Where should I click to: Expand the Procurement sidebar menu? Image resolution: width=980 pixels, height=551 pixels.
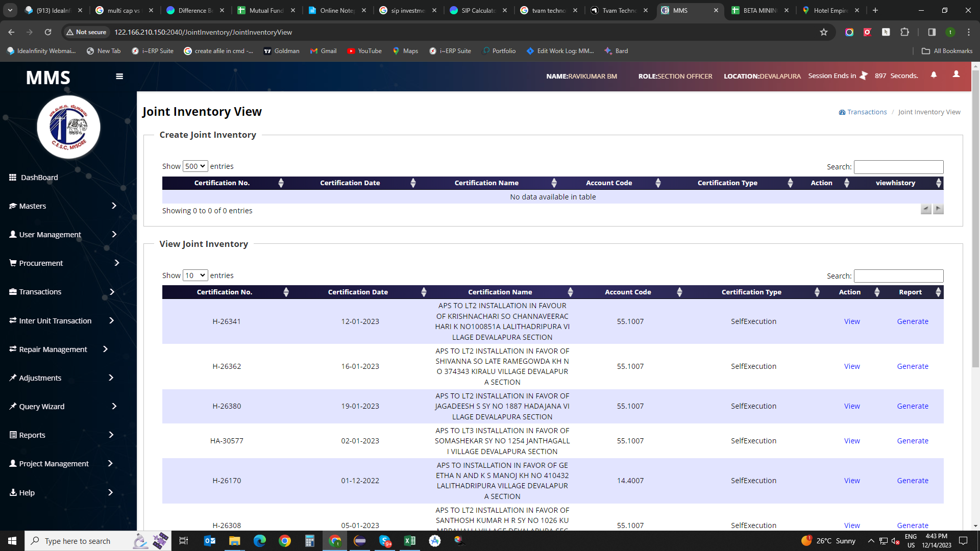(64, 263)
